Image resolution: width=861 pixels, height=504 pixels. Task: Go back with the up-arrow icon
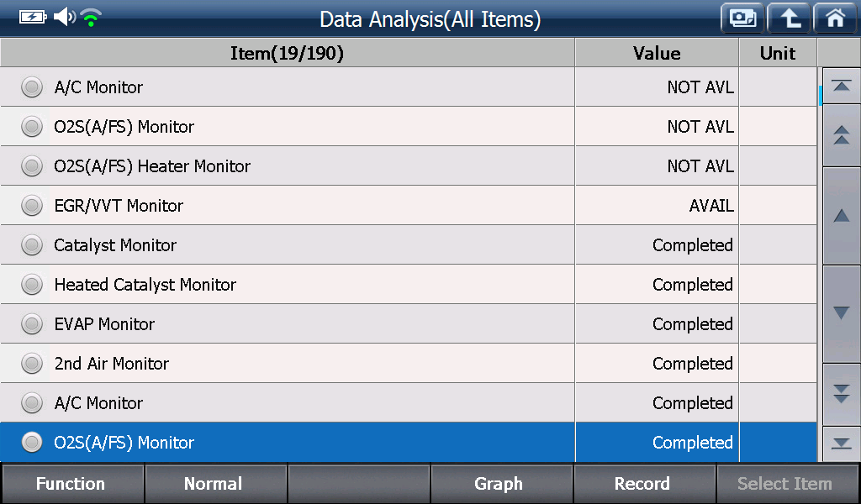point(789,18)
